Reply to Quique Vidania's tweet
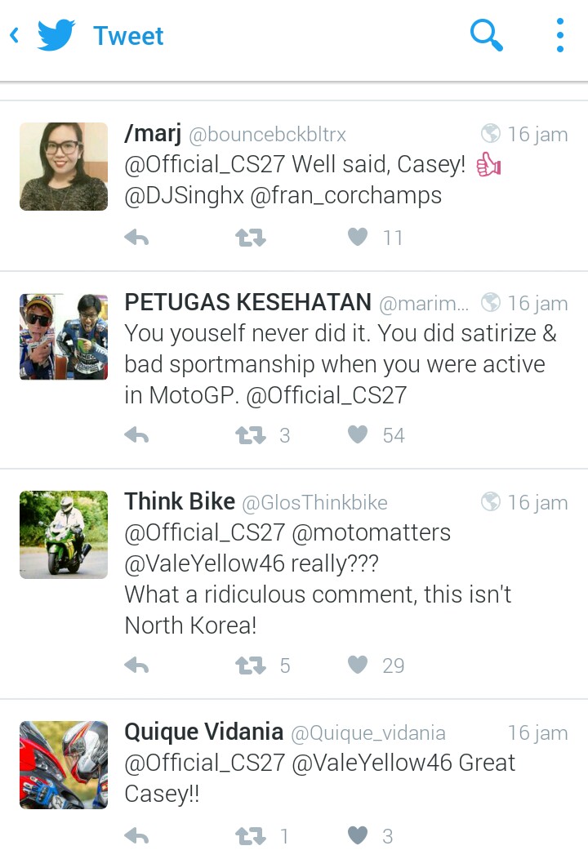The width and height of the screenshot is (588, 868). (x=136, y=836)
